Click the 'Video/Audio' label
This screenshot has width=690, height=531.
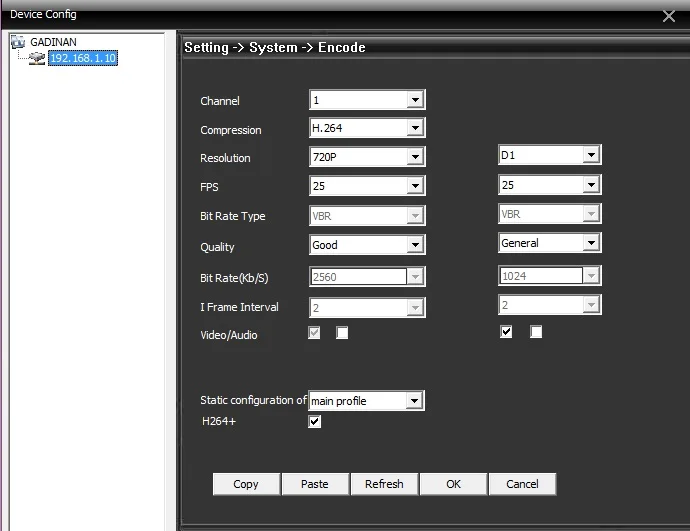click(x=229, y=335)
